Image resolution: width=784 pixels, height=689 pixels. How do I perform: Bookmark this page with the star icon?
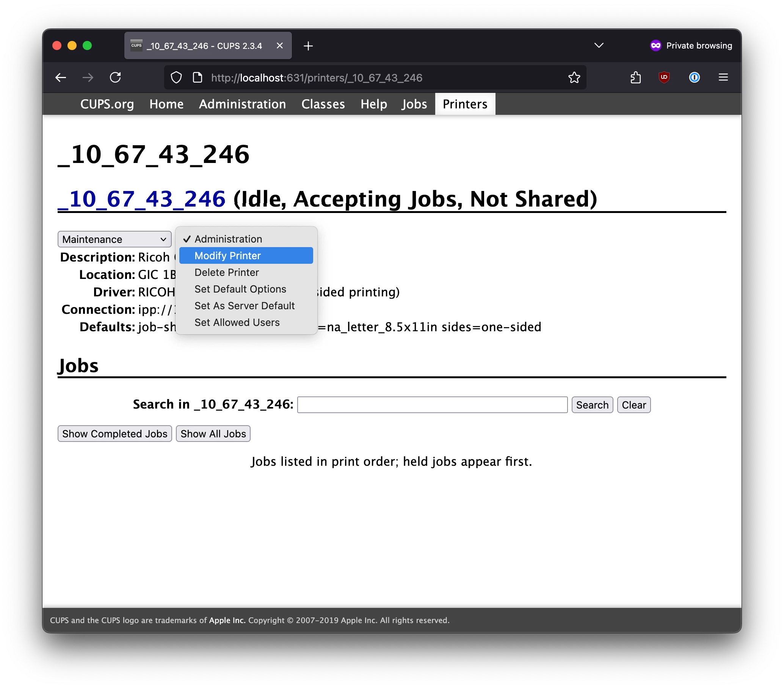click(x=574, y=78)
